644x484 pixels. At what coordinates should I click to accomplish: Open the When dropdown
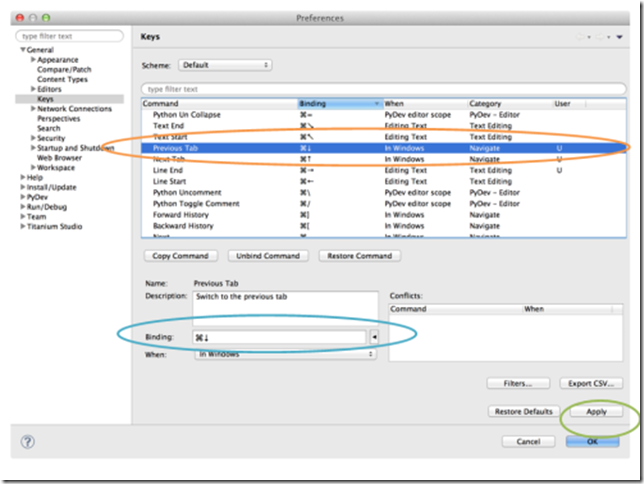[x=284, y=354]
